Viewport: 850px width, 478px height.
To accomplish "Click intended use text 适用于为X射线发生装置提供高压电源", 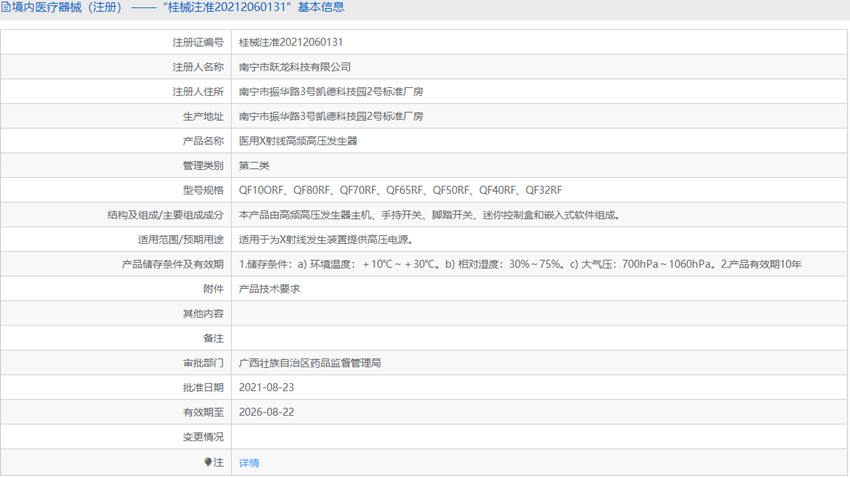I will click(x=326, y=240).
